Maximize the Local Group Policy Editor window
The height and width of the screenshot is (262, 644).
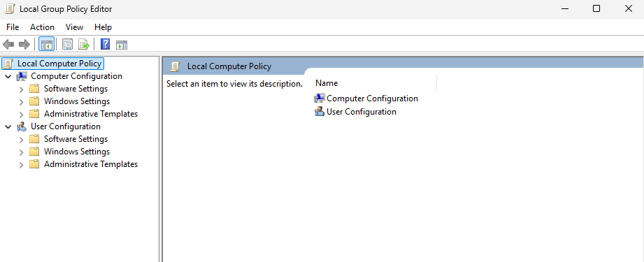tap(596, 8)
